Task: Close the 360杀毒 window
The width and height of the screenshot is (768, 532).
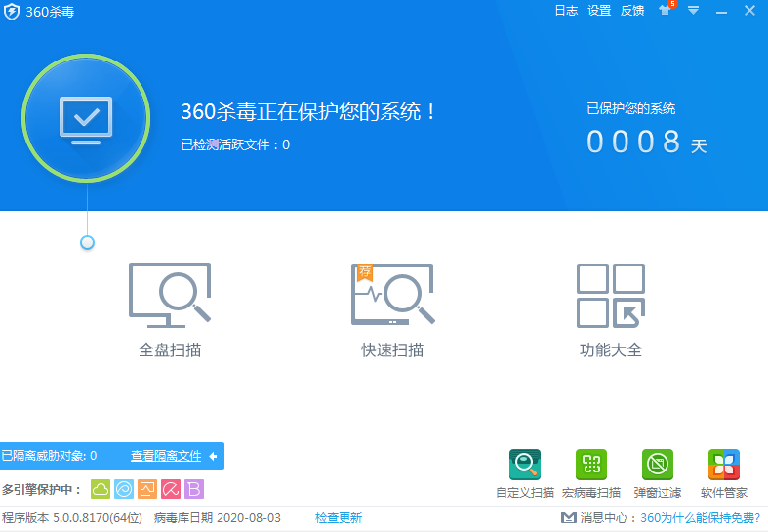Action: (749, 11)
